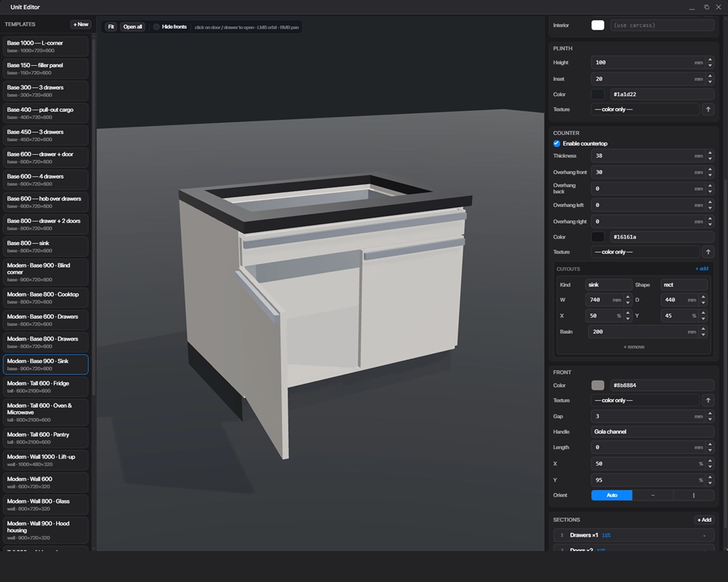Open the cutout Shape dropdown
This screenshot has width=728, height=582.
[684, 284]
